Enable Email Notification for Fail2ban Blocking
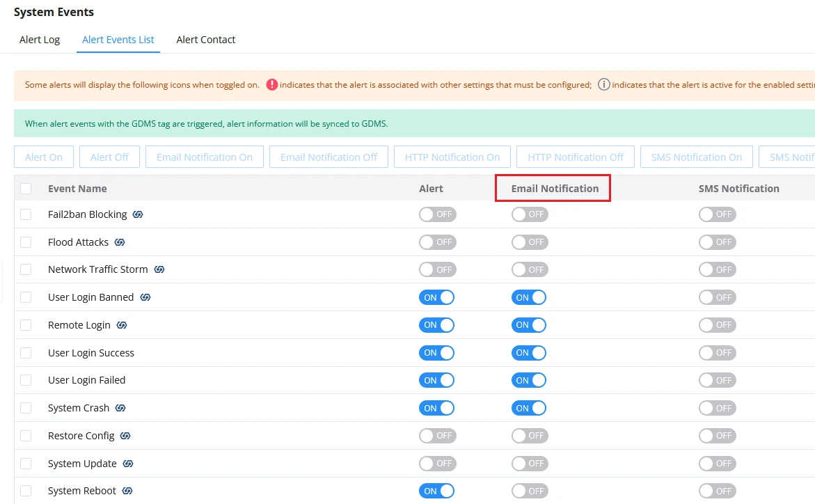The width and height of the screenshot is (815, 504). pos(530,214)
